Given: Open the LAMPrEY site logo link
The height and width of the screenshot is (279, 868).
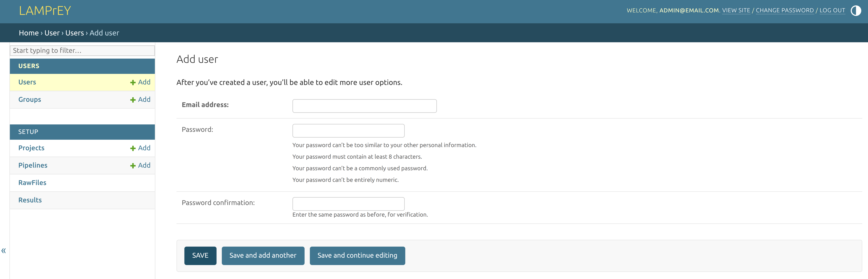Looking at the screenshot, I should pyautogui.click(x=45, y=11).
